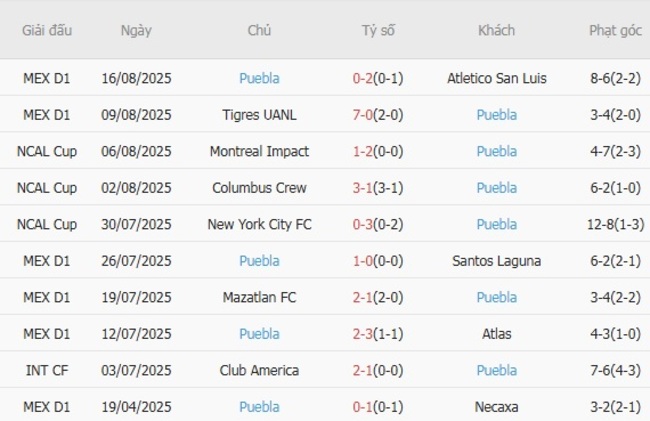
Task: Click the 7-0 score of the Tigres UANL match
Action: (369, 115)
